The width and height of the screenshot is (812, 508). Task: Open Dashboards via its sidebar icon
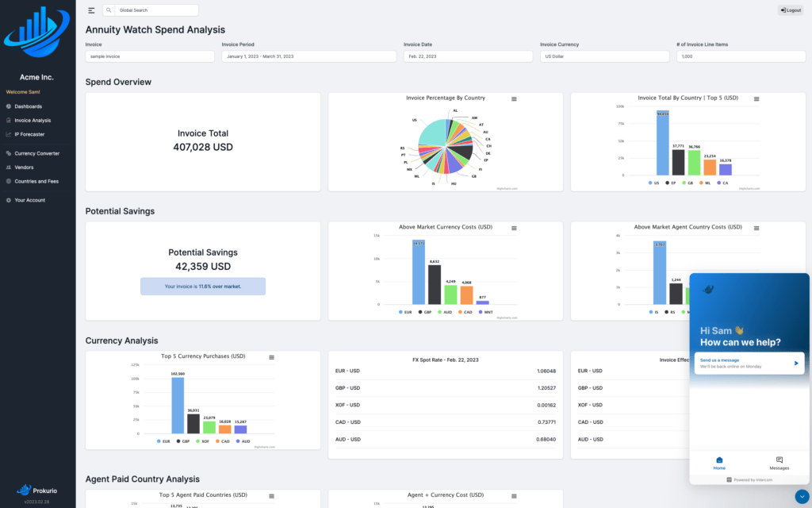click(x=8, y=106)
